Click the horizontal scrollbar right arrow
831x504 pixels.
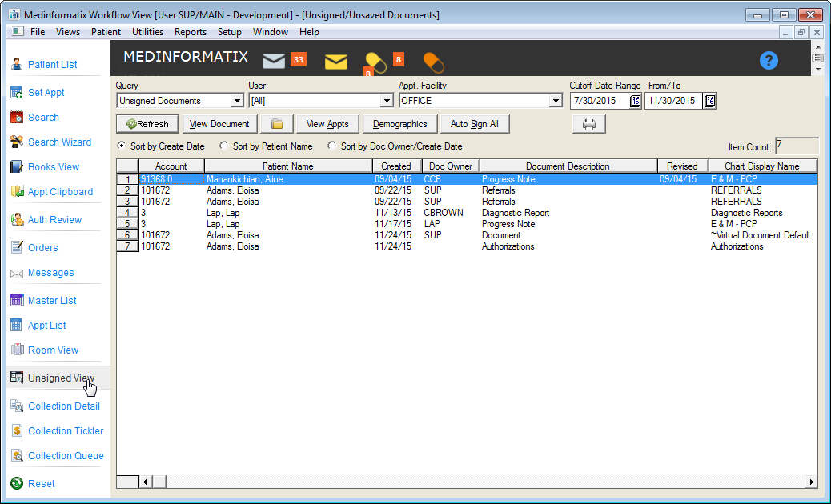(811, 482)
